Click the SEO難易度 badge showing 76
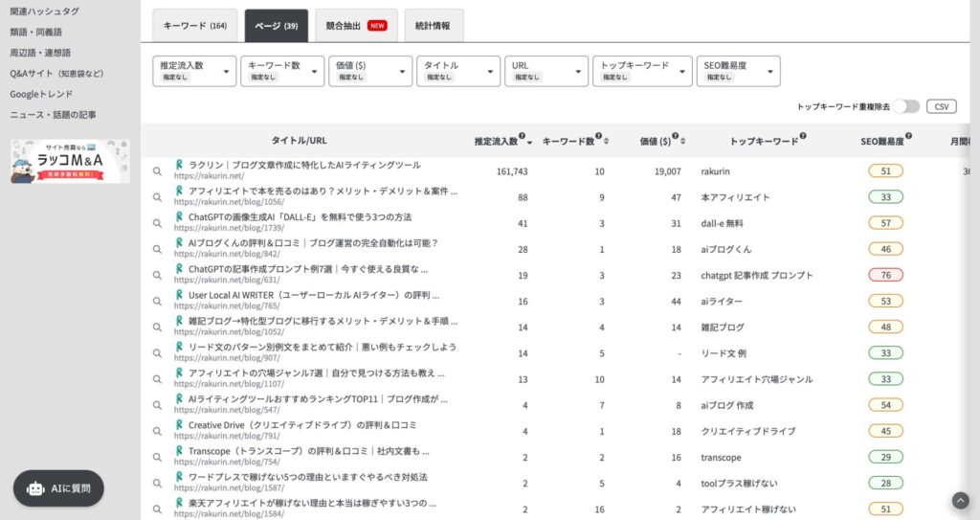Viewport: 980px width, 520px height. (885, 275)
